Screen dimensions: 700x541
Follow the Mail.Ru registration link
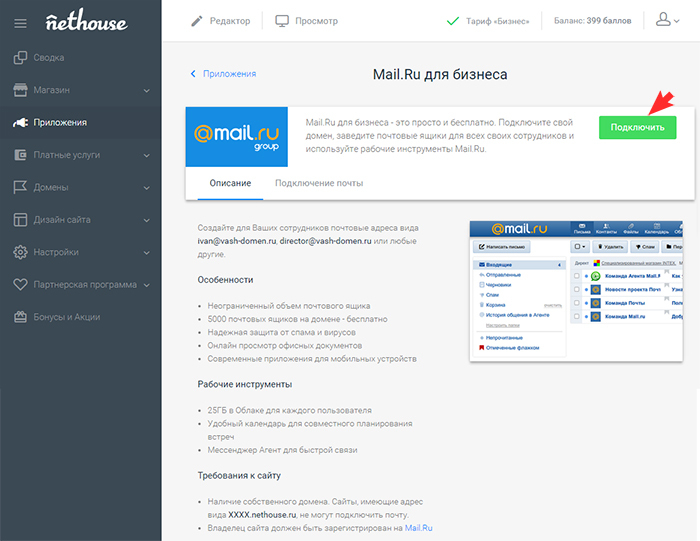pos(418,528)
